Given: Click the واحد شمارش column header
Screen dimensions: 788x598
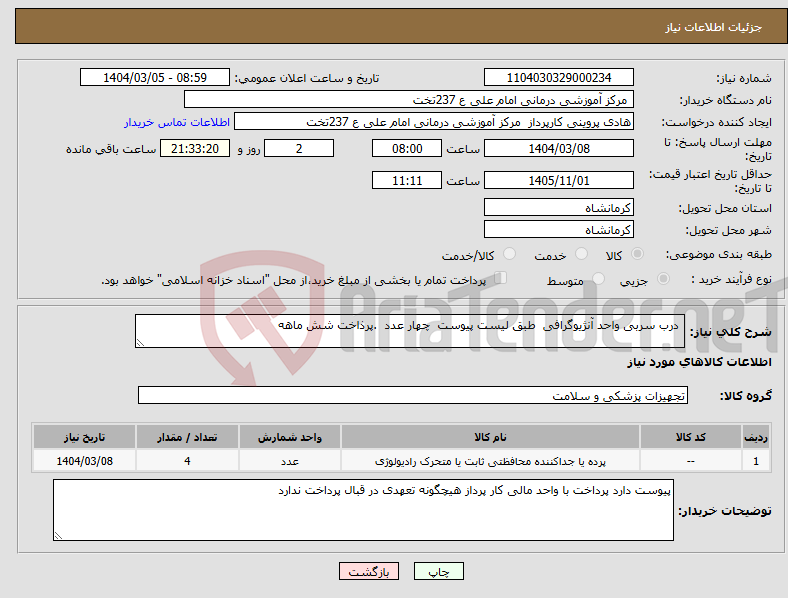Looking at the screenshot, I should pos(290,437).
